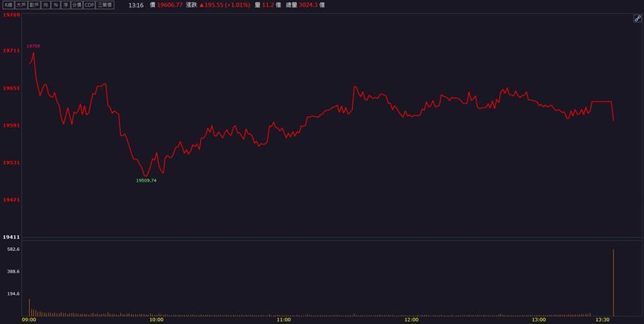Open the 分價 price distribution view

click(x=77, y=5)
